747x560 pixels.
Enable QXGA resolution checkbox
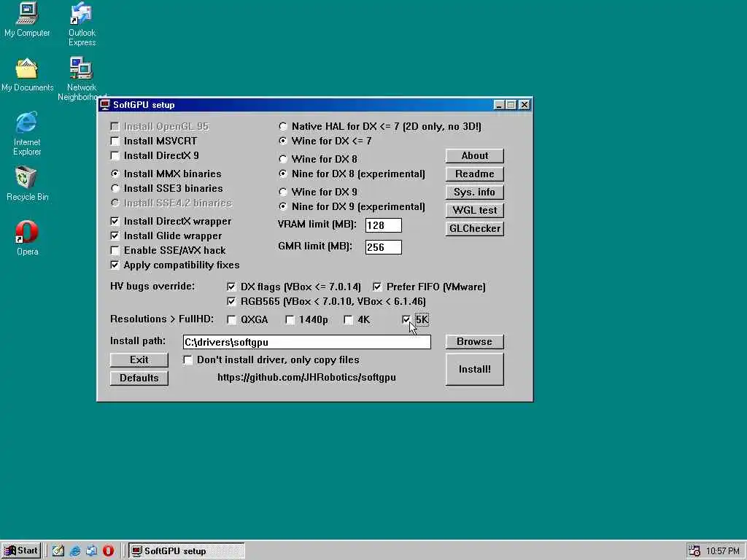click(x=231, y=320)
